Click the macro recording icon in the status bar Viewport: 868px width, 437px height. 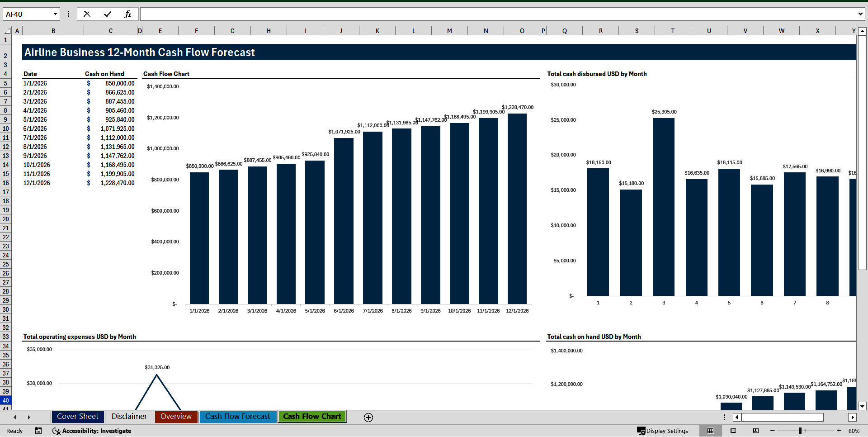tap(38, 431)
